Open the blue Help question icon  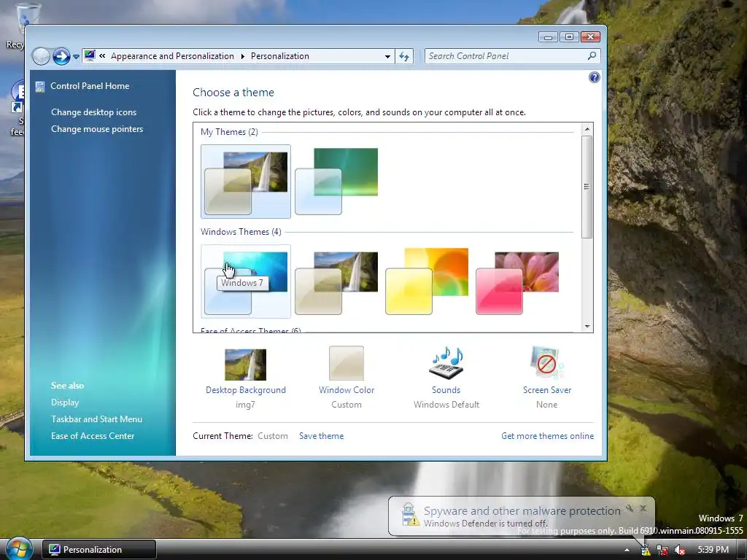pyautogui.click(x=594, y=77)
